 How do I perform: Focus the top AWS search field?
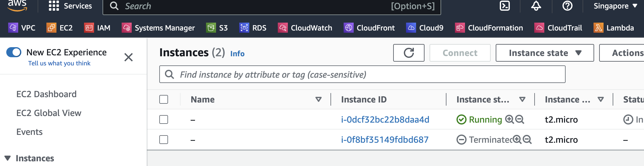point(272,6)
